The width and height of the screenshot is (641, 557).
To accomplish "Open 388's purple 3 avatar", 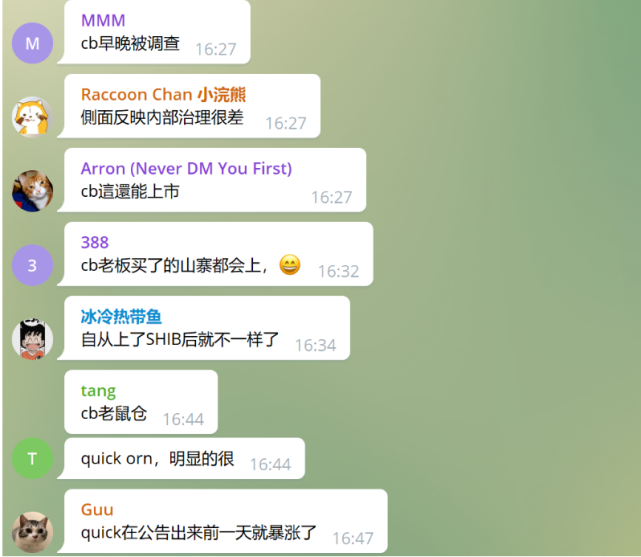I will pyautogui.click(x=32, y=265).
